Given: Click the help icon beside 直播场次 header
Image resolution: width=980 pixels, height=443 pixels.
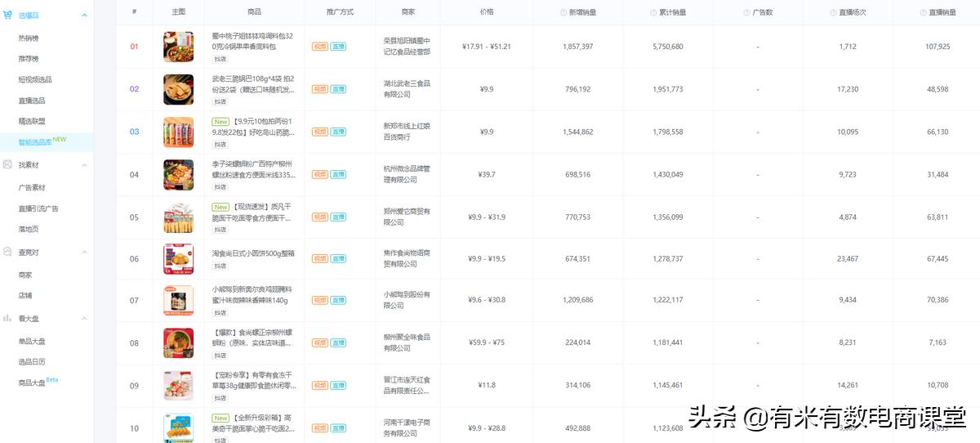Looking at the screenshot, I should (834, 12).
